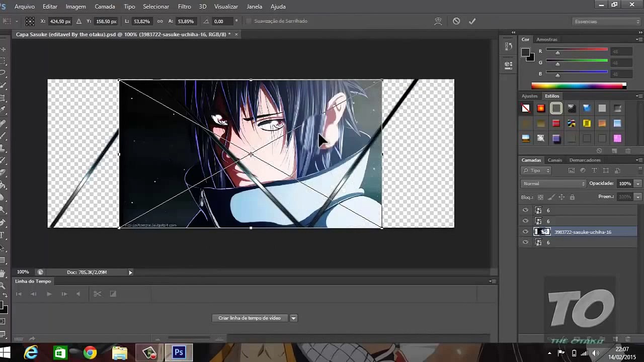Enable Suavização de Serrilhado checkbox
Image resolution: width=644 pixels, height=362 pixels.
pos(249,21)
